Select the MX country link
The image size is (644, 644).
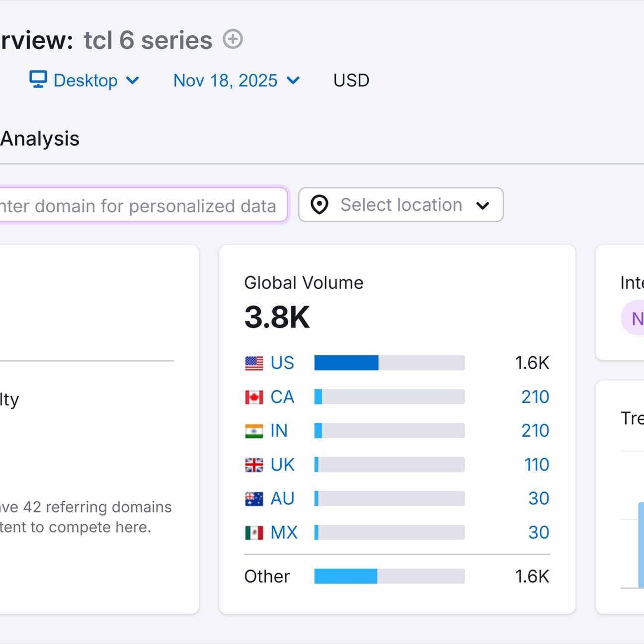pyautogui.click(x=284, y=533)
